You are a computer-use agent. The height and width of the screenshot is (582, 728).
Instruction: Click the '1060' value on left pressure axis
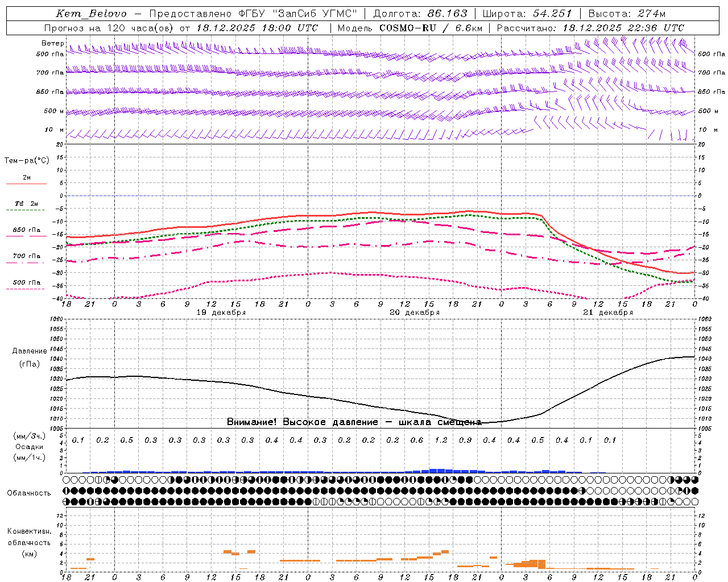click(x=58, y=319)
